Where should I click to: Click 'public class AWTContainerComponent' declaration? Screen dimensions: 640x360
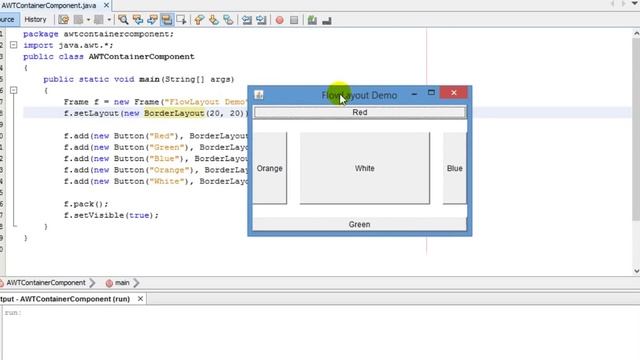[x=109, y=56]
